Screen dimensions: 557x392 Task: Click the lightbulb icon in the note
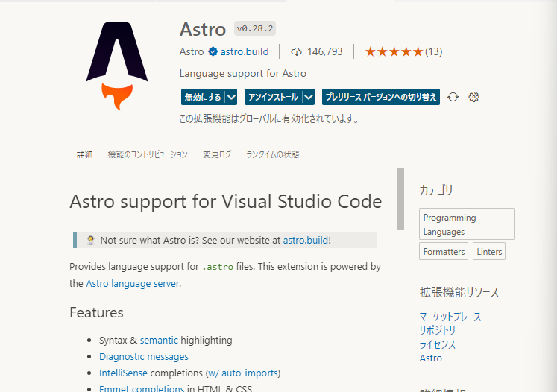90,240
